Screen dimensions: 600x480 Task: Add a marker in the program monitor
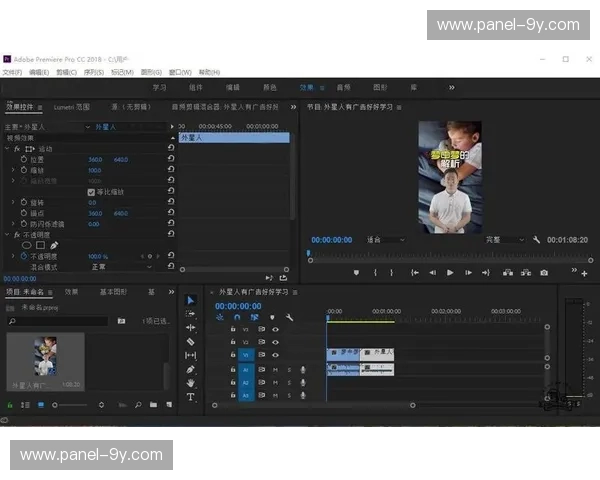point(356,272)
